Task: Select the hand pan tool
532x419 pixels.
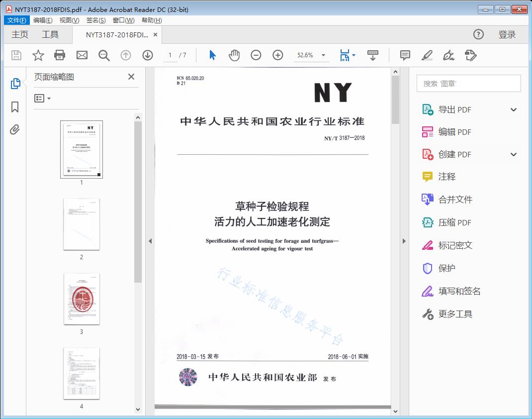Action: (234, 55)
